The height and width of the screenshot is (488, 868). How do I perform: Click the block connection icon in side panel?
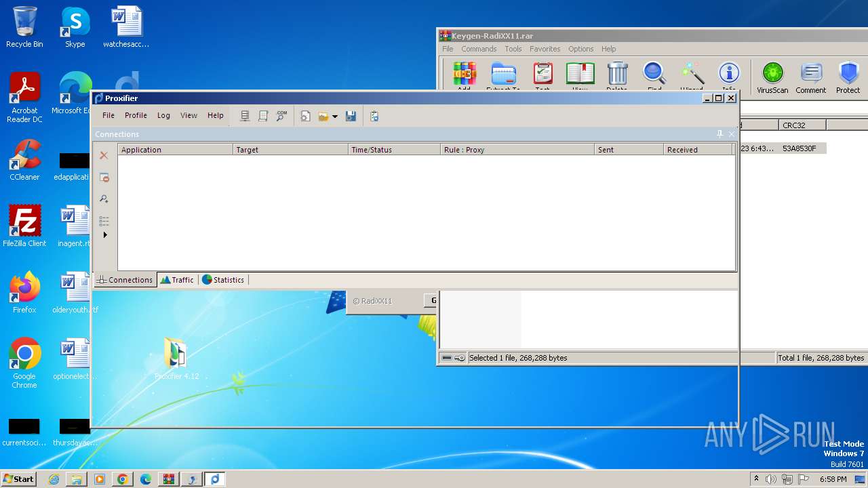tap(104, 178)
